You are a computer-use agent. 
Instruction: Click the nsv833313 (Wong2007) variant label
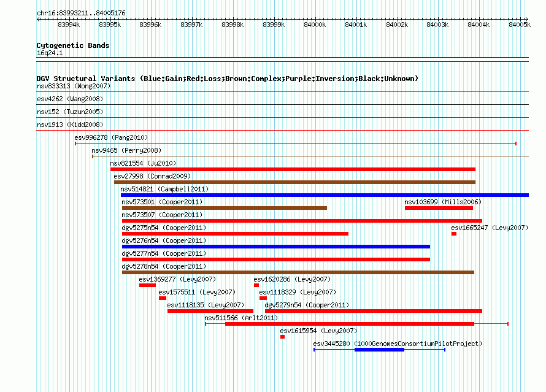pos(74,86)
